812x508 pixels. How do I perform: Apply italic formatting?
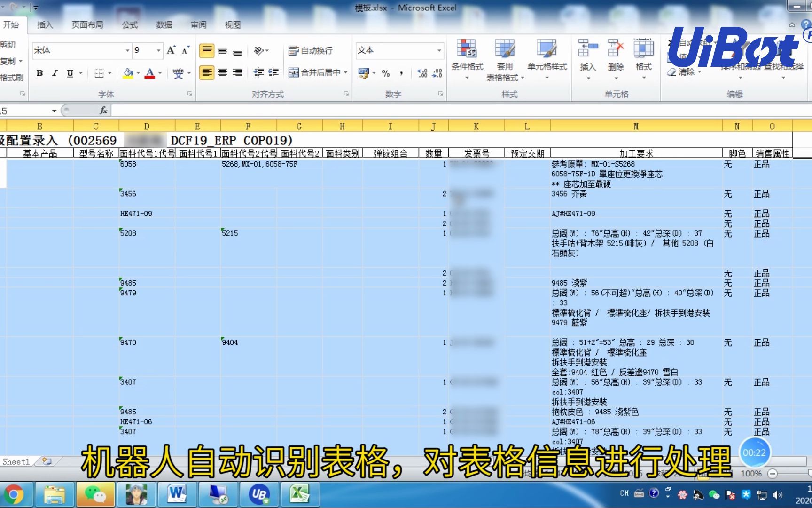pyautogui.click(x=55, y=73)
